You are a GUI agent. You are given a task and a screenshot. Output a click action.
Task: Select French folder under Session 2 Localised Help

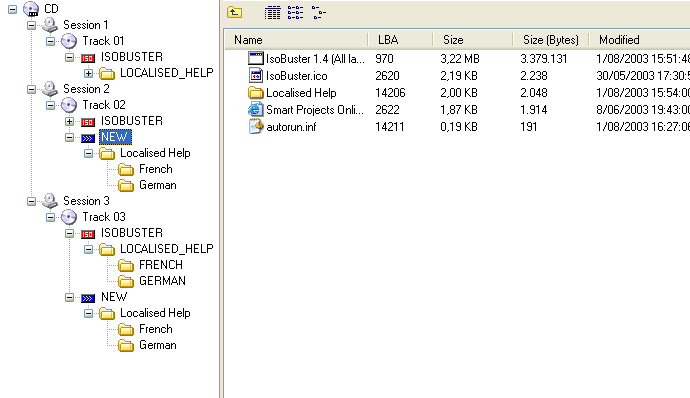tap(156, 169)
